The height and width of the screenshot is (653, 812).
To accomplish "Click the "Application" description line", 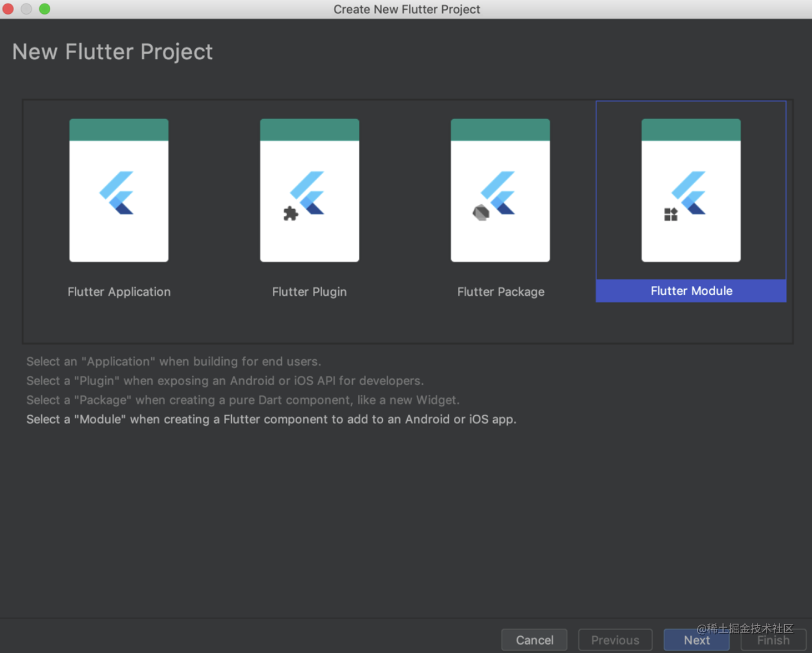I will click(x=174, y=362).
